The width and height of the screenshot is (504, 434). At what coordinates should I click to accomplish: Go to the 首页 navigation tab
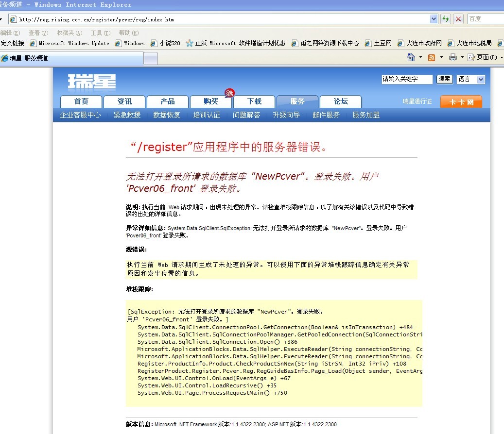[x=81, y=101]
